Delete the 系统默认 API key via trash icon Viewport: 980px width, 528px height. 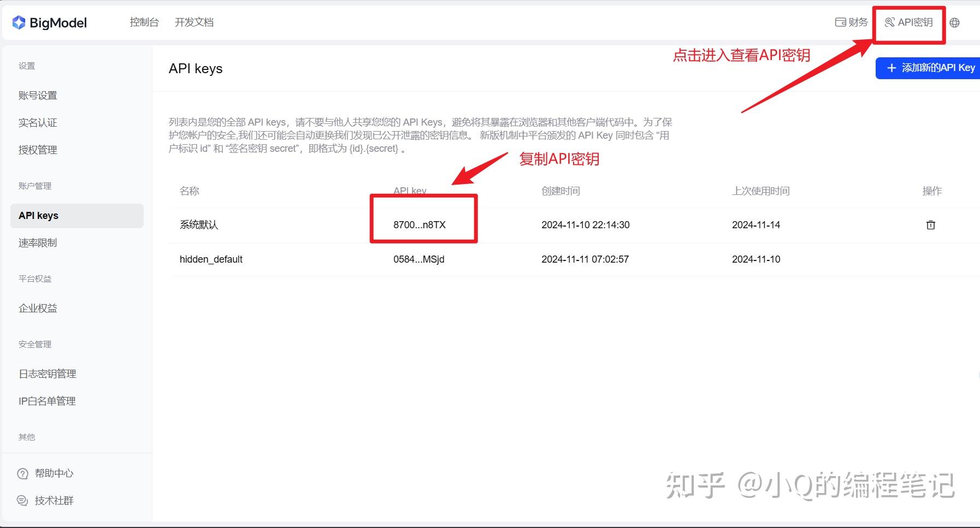click(x=931, y=224)
